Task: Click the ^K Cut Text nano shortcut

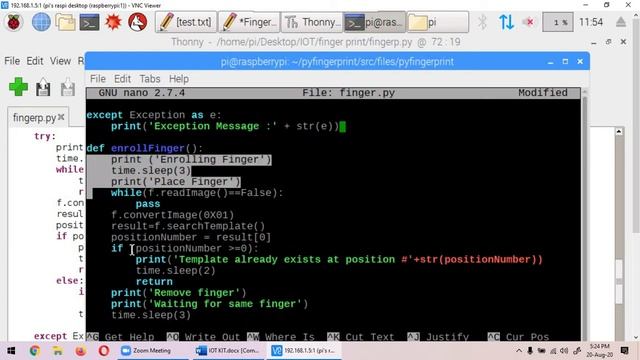Action: [x=361, y=337]
